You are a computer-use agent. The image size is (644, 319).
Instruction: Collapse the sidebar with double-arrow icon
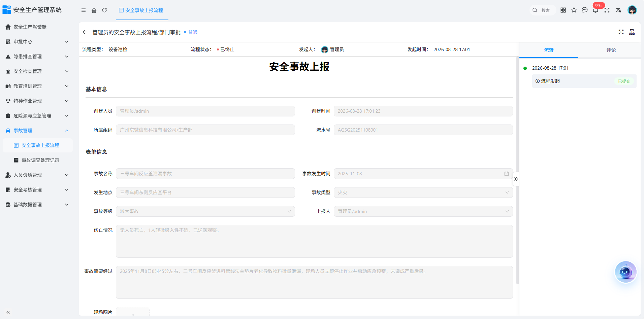[x=8, y=312]
